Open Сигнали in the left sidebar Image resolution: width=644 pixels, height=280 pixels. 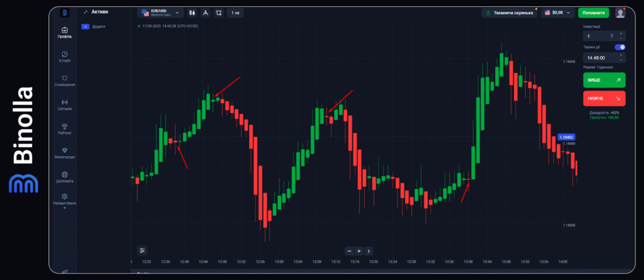point(65,104)
